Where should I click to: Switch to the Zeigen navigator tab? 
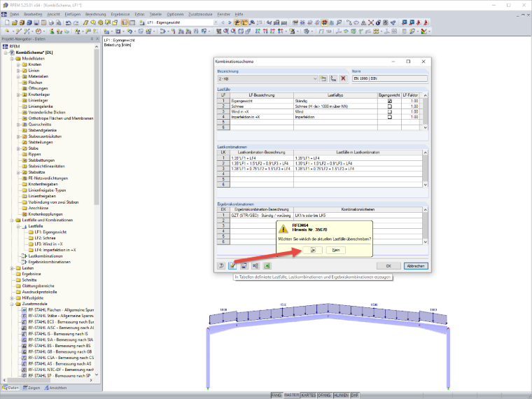pos(31,388)
